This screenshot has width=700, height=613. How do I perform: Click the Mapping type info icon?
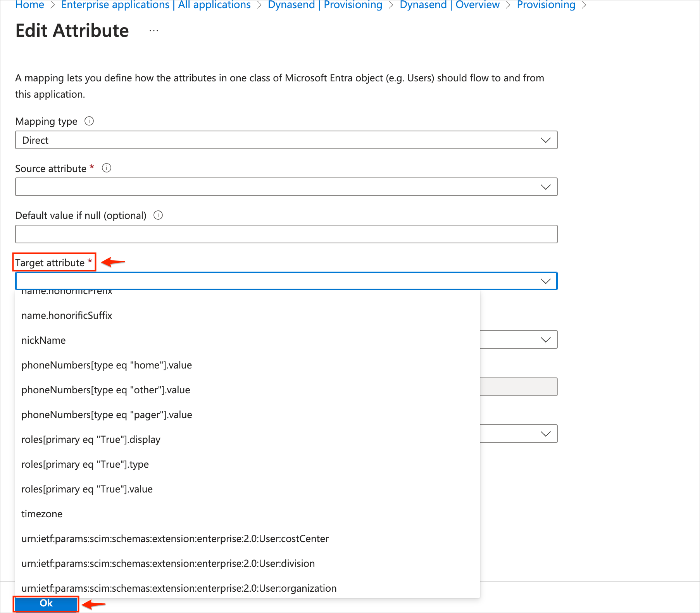89,121
